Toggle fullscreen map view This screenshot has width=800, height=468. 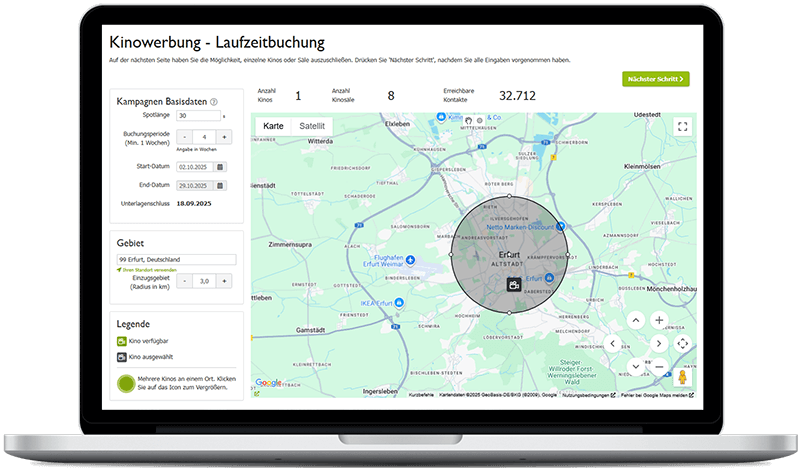(x=683, y=126)
